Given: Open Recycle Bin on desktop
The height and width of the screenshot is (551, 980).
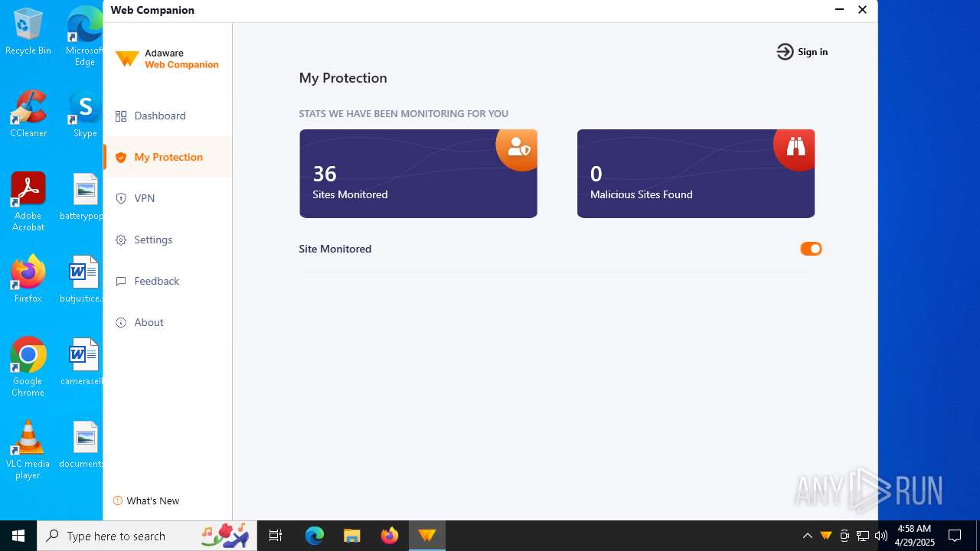Looking at the screenshot, I should pos(28,31).
